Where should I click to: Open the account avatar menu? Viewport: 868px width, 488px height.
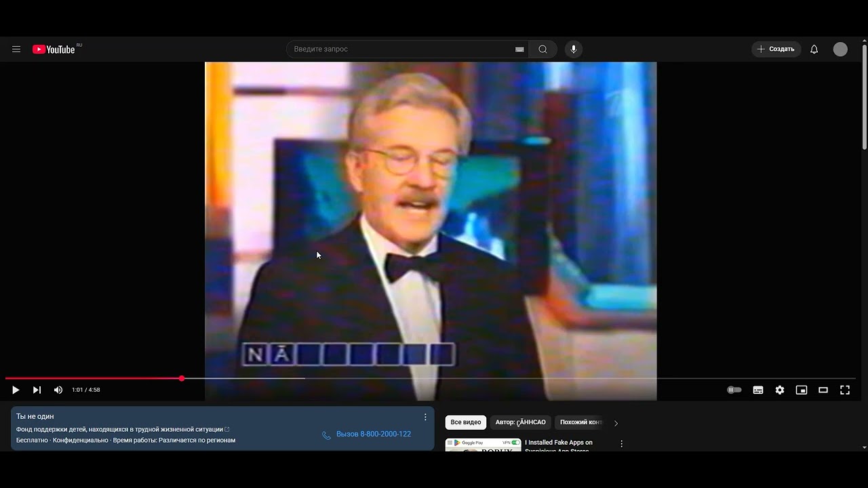click(840, 49)
